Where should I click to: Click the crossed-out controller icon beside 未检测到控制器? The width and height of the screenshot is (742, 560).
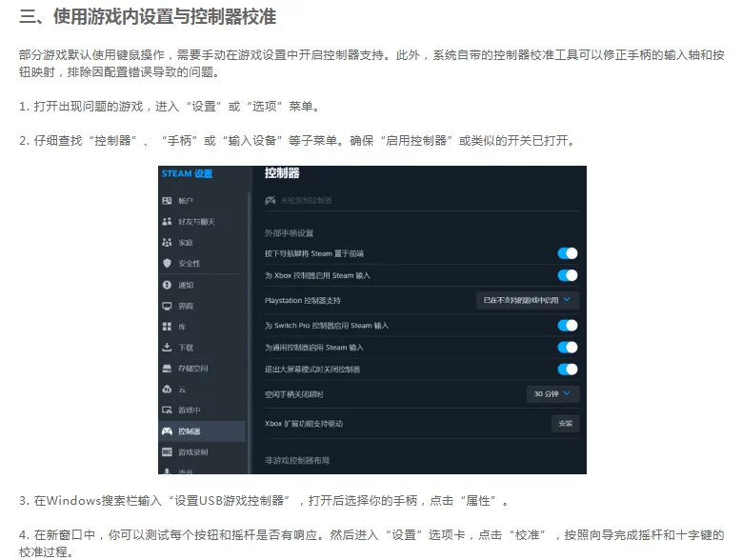271,201
